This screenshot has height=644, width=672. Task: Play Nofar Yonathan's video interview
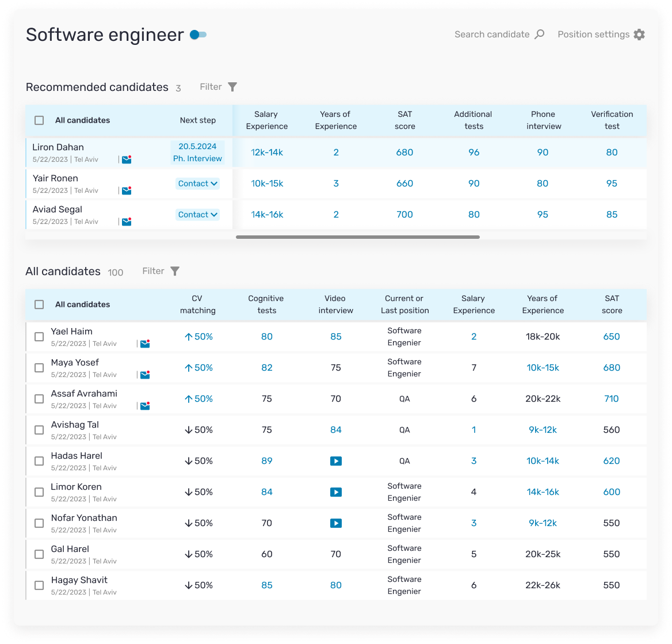pyautogui.click(x=335, y=523)
